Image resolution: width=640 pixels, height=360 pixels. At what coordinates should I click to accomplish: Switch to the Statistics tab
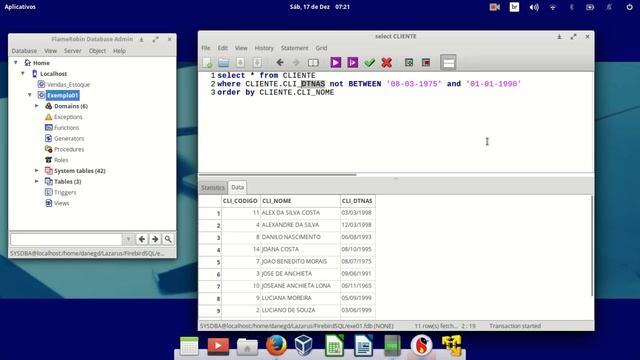213,188
